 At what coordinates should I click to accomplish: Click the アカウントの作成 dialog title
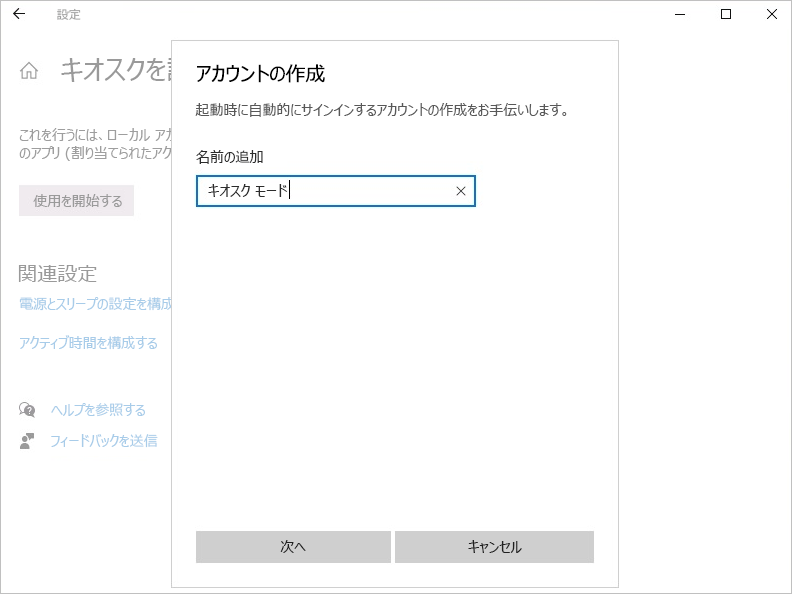(260, 74)
